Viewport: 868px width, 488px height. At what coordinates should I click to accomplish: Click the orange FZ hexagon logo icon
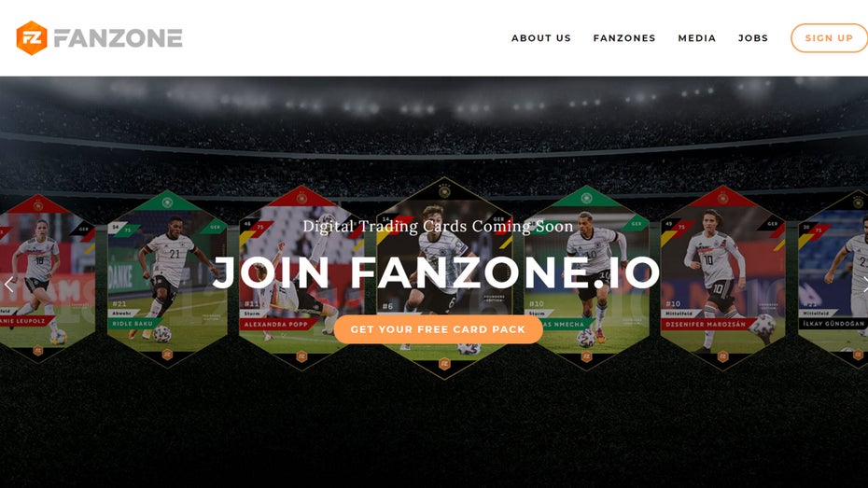[x=32, y=38]
